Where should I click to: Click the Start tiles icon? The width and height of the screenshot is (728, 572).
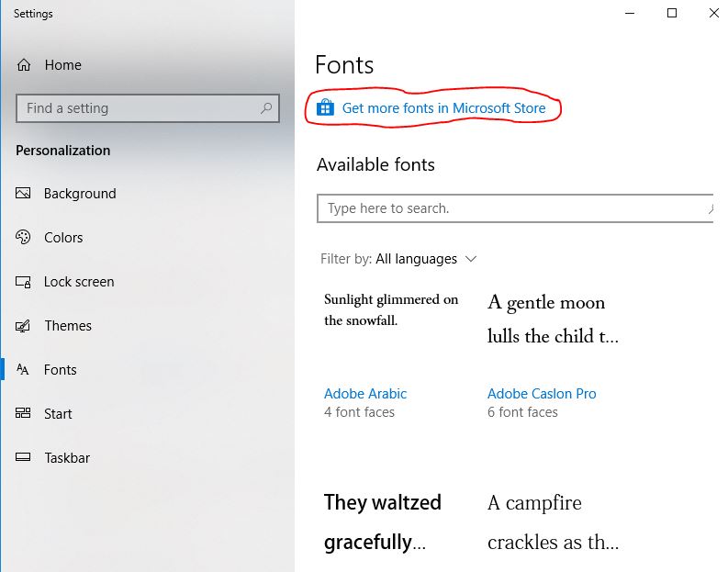click(x=23, y=413)
